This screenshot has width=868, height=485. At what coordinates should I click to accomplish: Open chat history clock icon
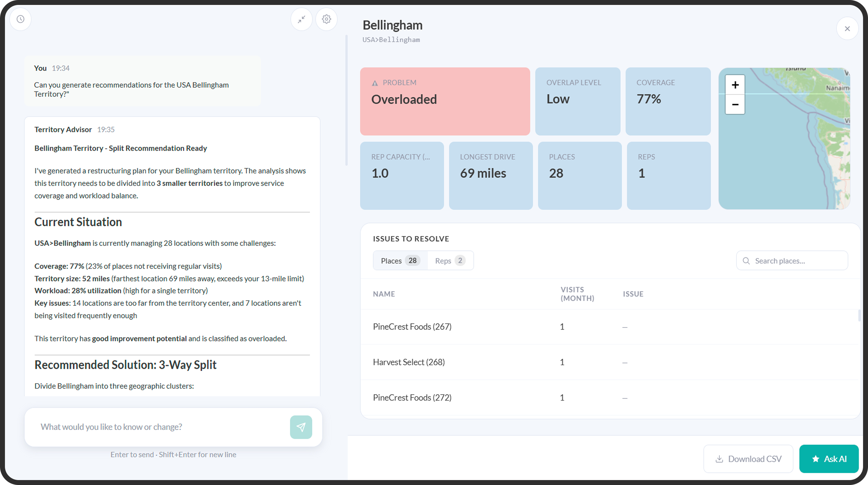coord(20,19)
